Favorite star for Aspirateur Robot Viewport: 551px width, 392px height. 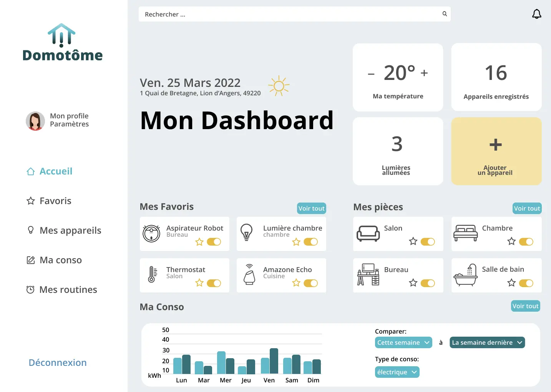199,242
